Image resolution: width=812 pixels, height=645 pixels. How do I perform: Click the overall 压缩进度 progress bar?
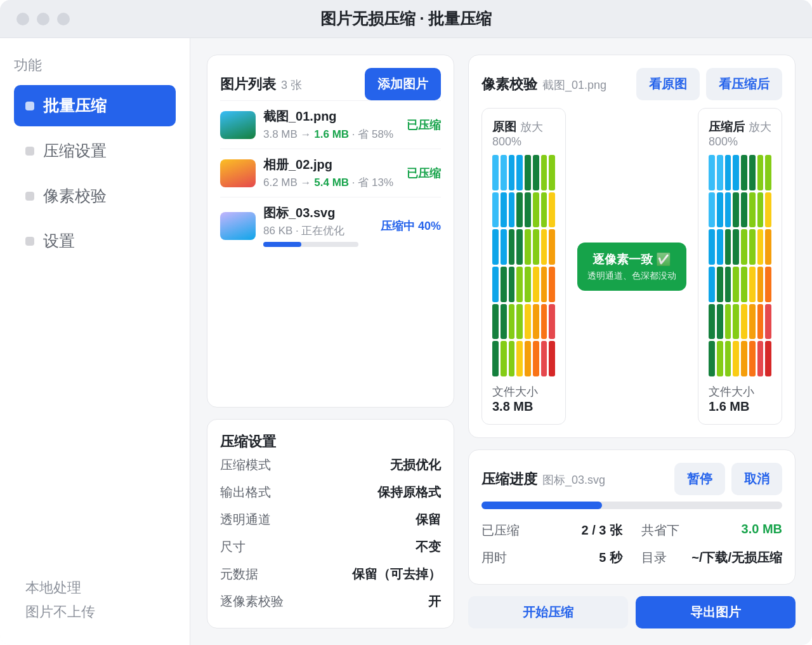(632, 505)
